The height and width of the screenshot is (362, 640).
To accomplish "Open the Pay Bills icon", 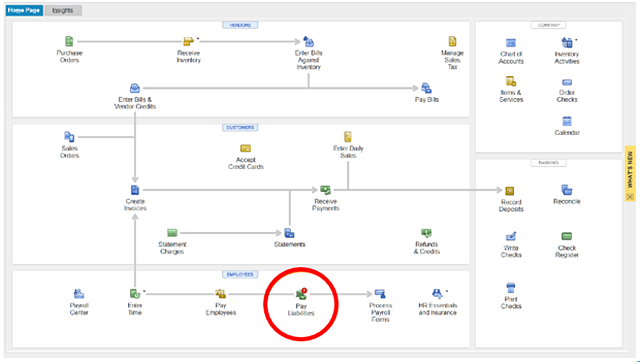I will [427, 88].
